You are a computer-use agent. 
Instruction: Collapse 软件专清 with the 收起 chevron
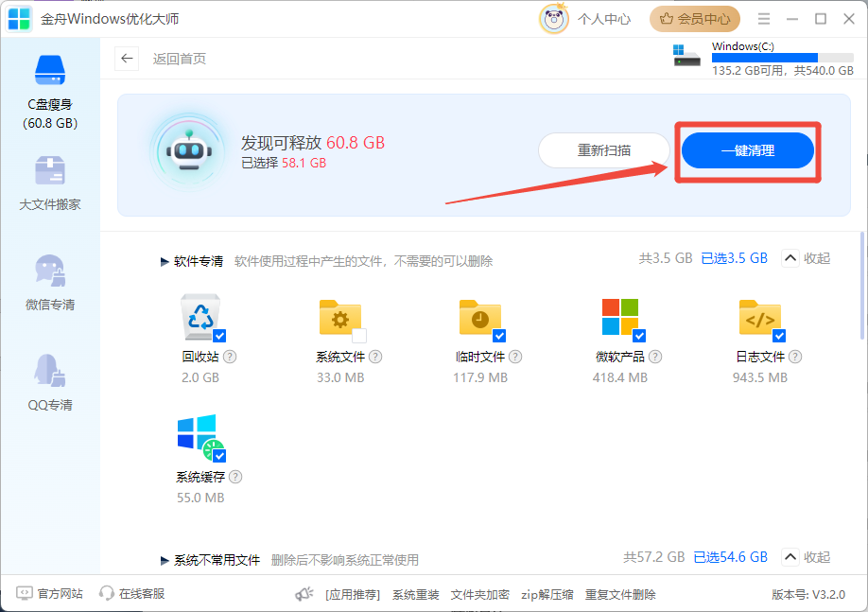(790, 258)
